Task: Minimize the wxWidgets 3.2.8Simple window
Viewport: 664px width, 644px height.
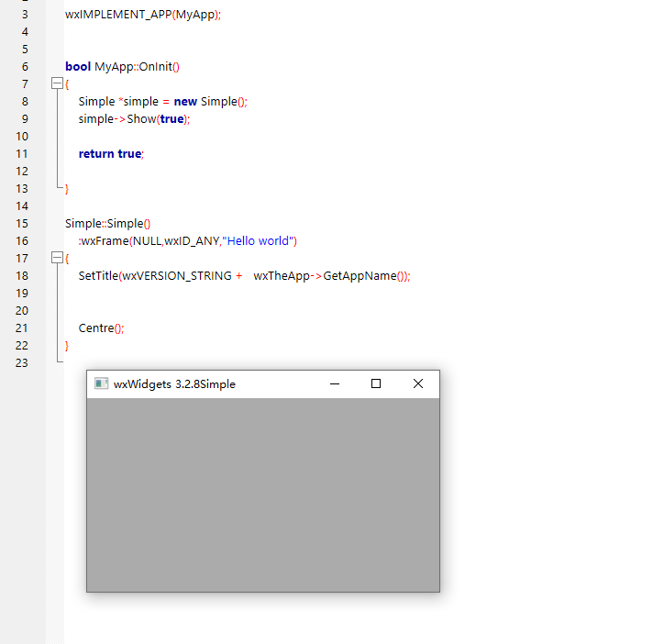Action: 335,383
